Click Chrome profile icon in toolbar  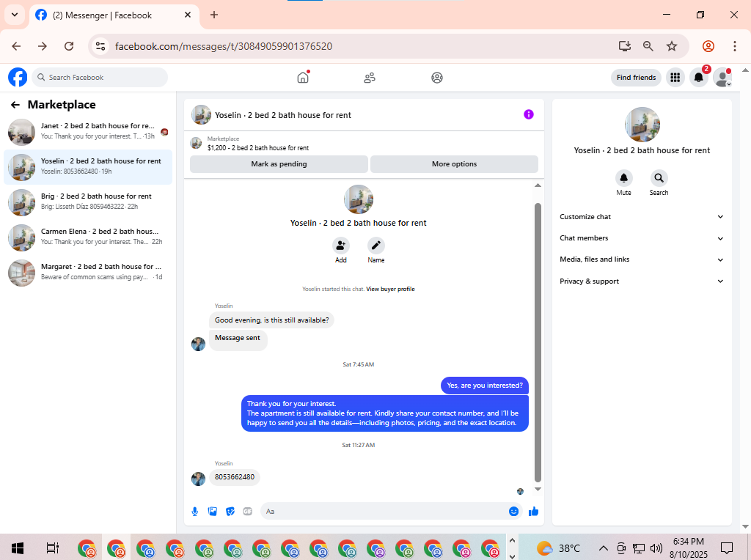point(708,46)
